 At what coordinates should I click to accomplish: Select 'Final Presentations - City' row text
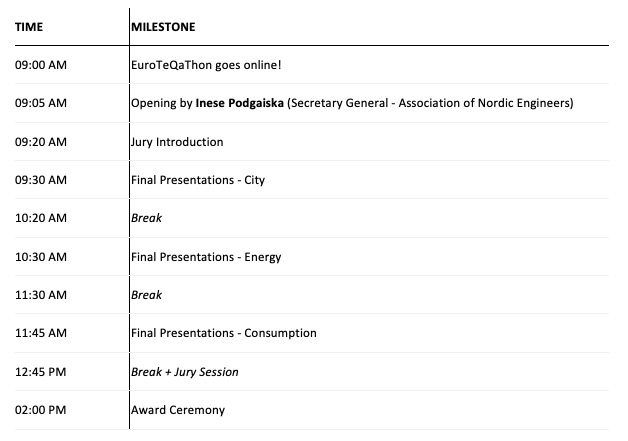(198, 180)
